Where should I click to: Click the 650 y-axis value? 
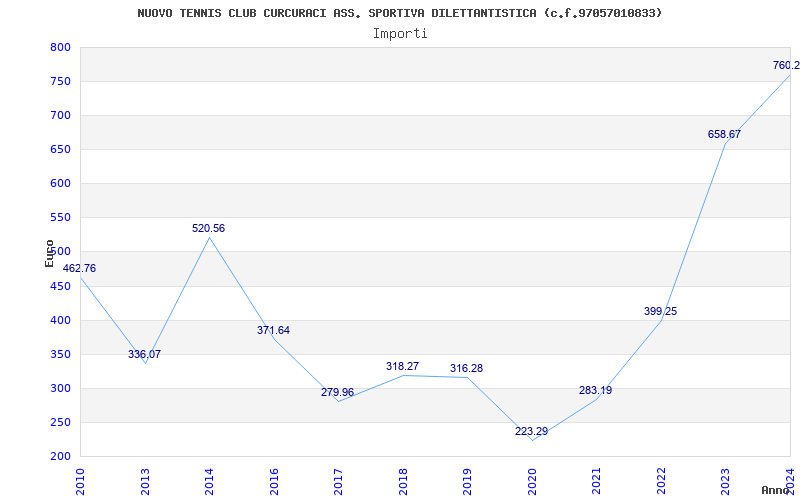click(x=60, y=149)
